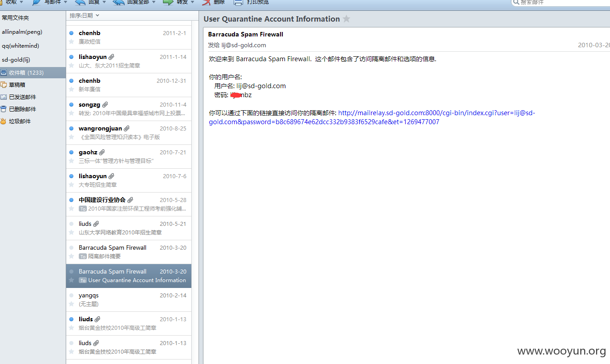Click paperclip on liuds 2010-5-21 message
Image resolution: width=610 pixels, height=364 pixels.
coord(96,224)
